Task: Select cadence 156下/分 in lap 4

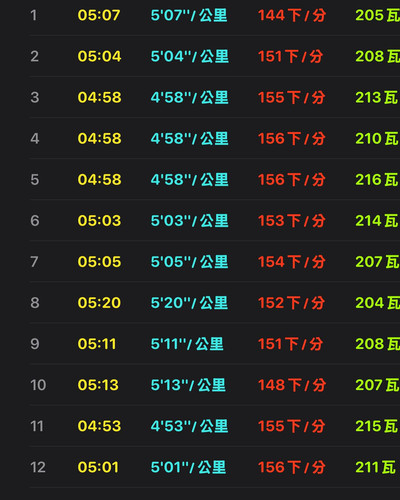Action: tap(292, 138)
